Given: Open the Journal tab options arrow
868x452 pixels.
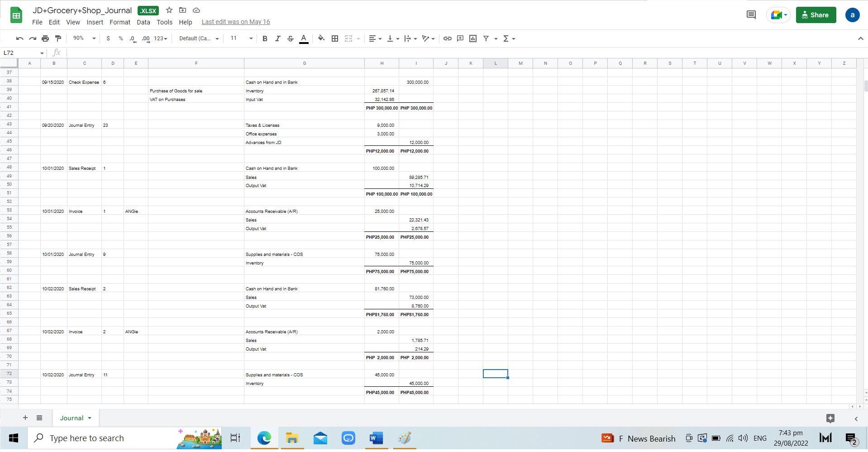Looking at the screenshot, I should point(90,418).
